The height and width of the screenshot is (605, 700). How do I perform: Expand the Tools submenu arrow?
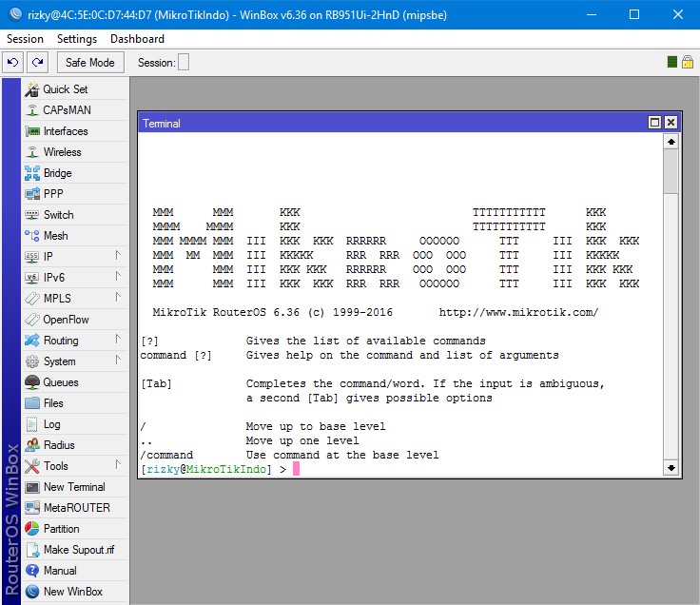click(118, 465)
